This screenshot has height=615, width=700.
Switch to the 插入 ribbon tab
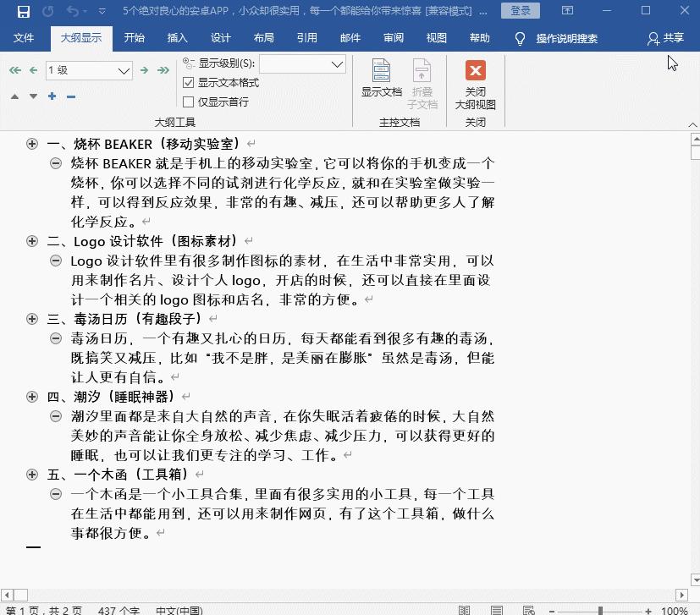(177, 38)
